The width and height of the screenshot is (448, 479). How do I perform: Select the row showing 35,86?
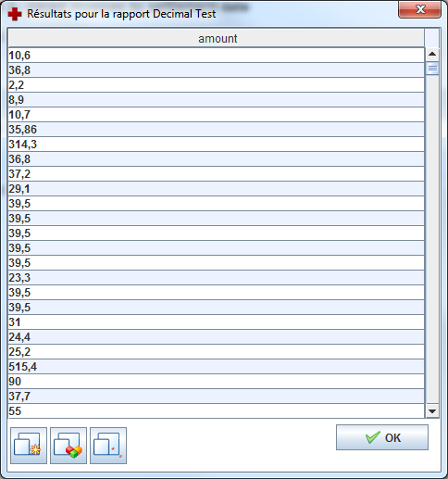tap(217, 130)
